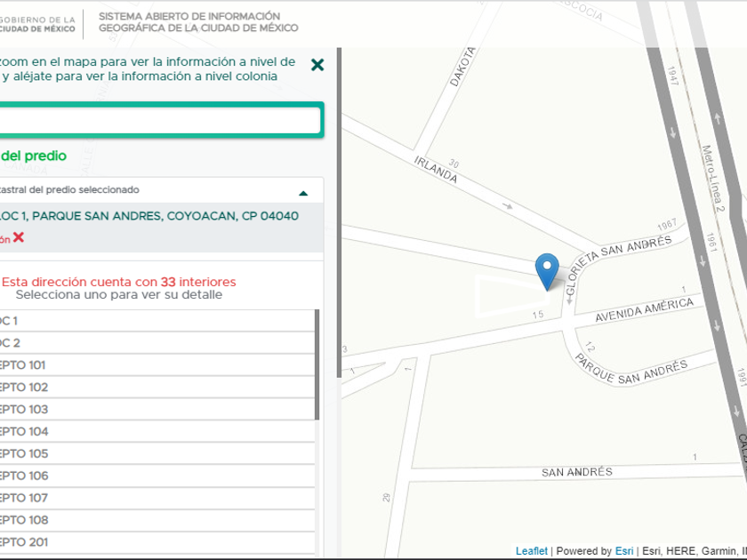Select interior LOC 2 from the list
Viewport: 747px width, 560px height.
(157, 343)
